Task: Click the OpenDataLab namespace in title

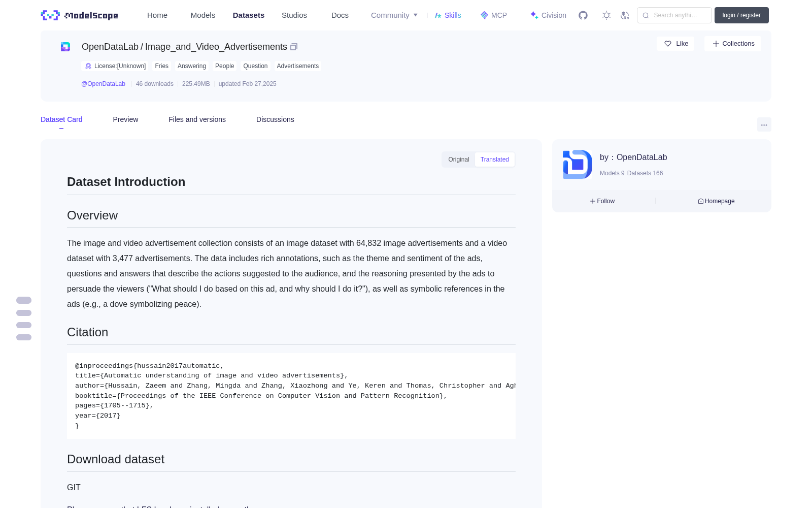Action: (110, 47)
